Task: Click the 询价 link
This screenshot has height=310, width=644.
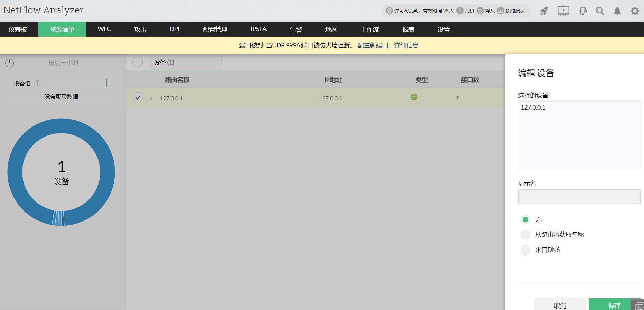Action: pyautogui.click(x=469, y=11)
